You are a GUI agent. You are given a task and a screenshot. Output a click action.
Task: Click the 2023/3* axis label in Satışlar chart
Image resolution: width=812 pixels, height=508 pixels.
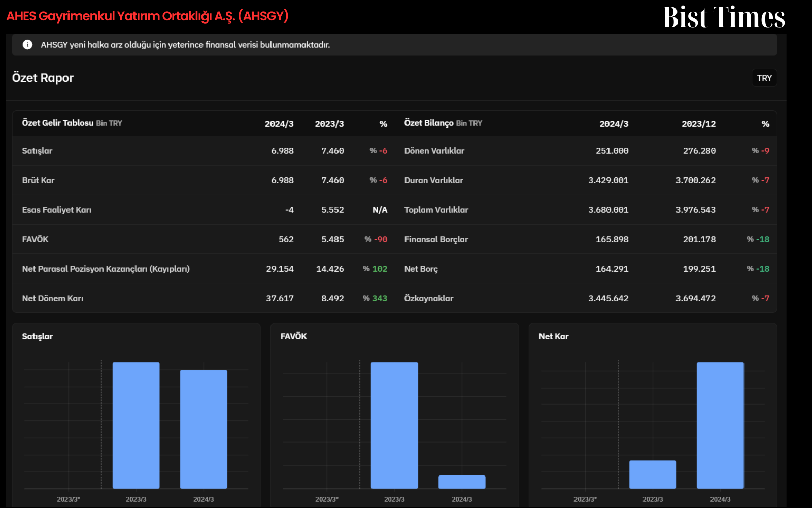tap(69, 499)
